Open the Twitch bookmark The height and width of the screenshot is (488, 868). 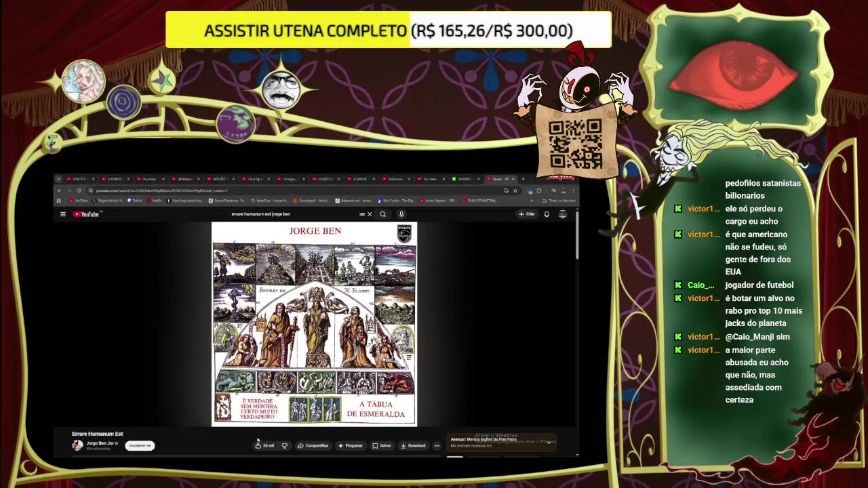click(x=134, y=201)
